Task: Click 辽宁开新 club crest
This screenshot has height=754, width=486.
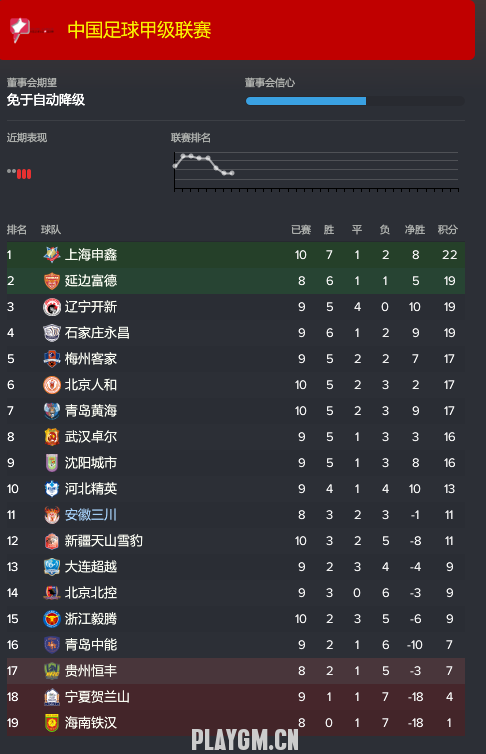Action: [x=51, y=307]
